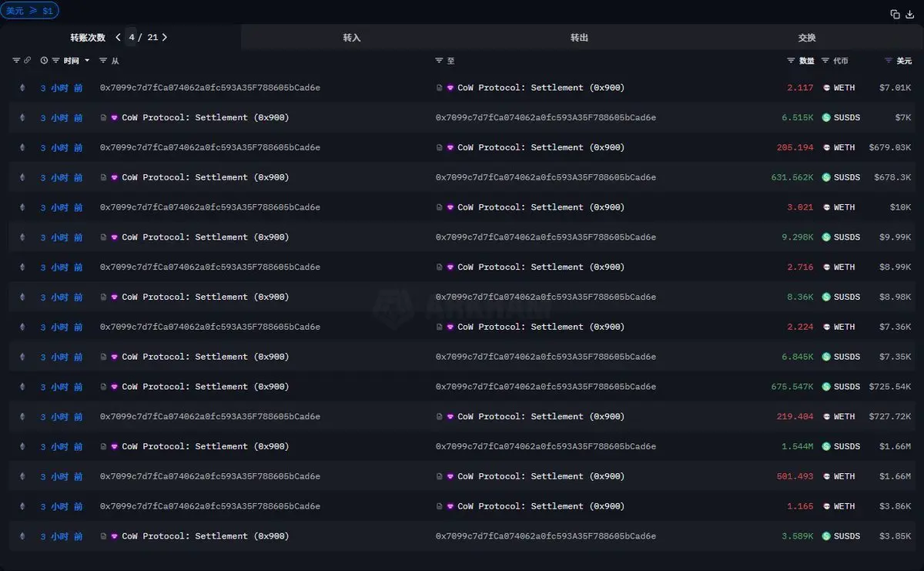Open the filter icon beside 从
The image size is (924, 571).
[x=103, y=60]
